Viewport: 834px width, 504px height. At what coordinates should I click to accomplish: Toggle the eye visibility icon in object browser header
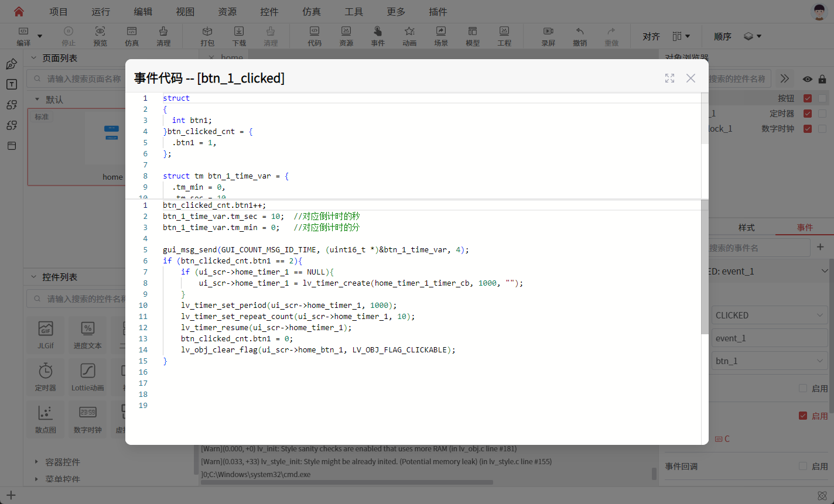[x=808, y=79]
